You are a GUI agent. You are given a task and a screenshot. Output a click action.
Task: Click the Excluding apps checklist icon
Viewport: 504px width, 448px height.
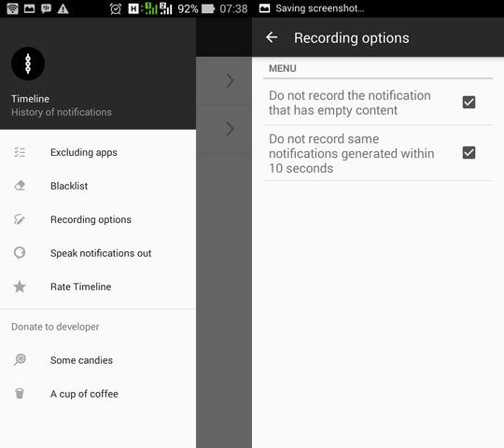click(20, 152)
